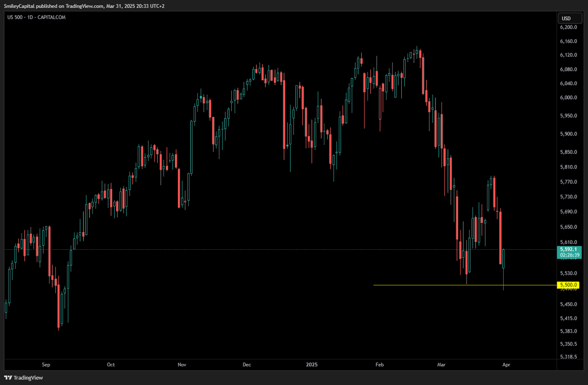Screen dimensions: 588x385
Task: Click the 5,415.0 price axis label
Action: pyautogui.click(x=568, y=318)
